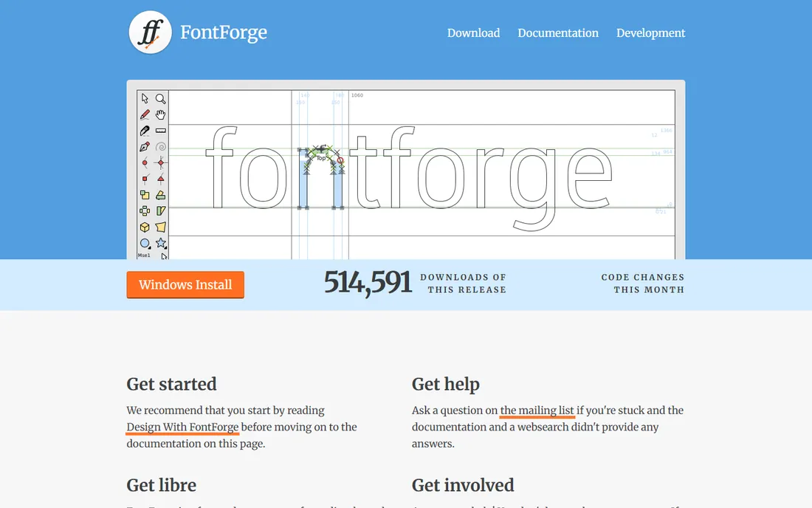Select the Rotate selection tool
Viewport: 812px width, 508px height.
coord(160,195)
